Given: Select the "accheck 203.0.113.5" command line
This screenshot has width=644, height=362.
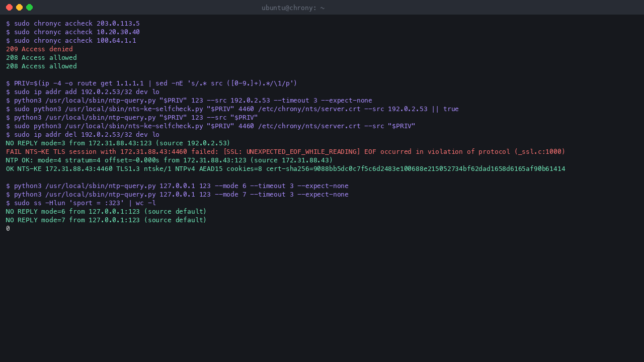Looking at the screenshot, I should click(x=73, y=24).
